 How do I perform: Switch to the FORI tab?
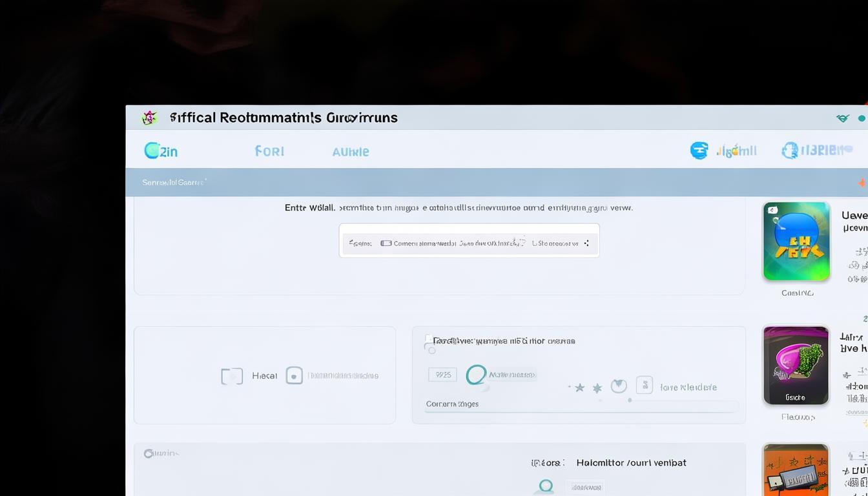269,151
